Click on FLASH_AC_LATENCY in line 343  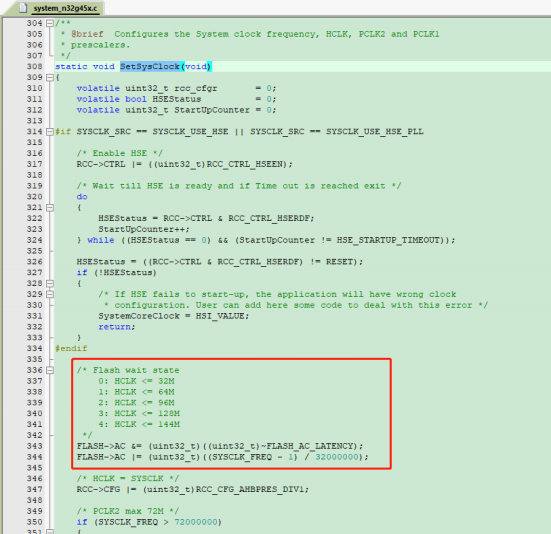[310, 446]
